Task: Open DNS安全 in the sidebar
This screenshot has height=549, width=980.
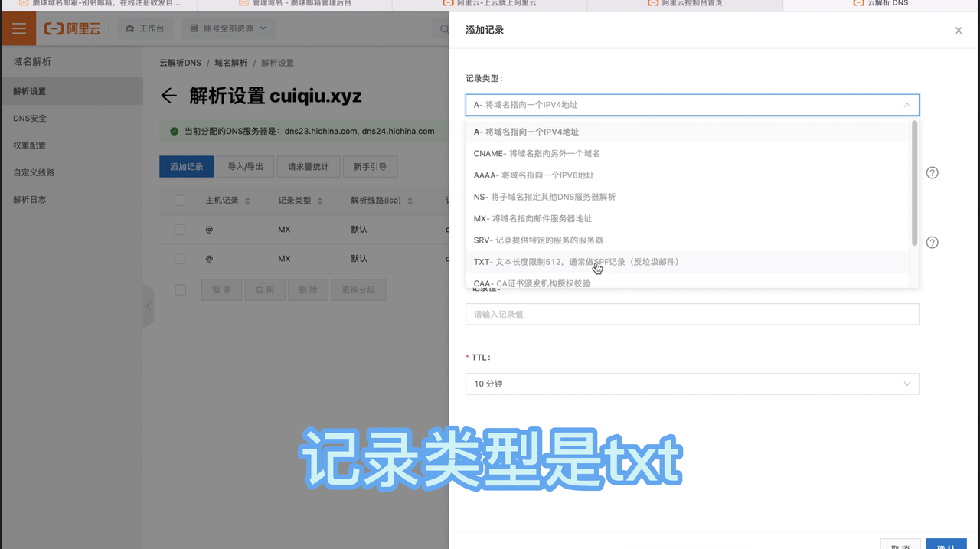Action: pos(71,119)
